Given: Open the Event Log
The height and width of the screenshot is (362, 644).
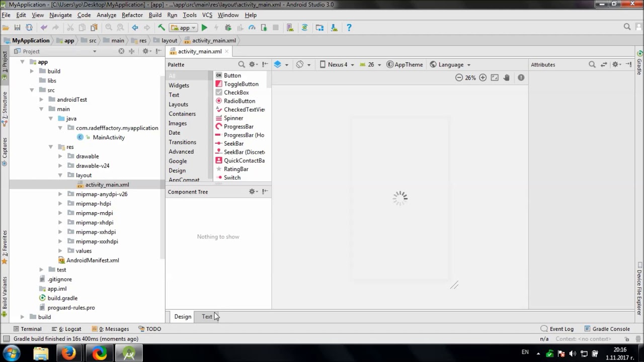Looking at the screenshot, I should 557,329.
